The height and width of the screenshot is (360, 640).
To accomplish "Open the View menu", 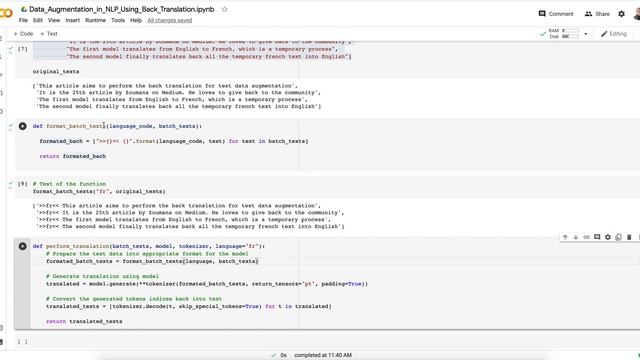I will click(x=54, y=20).
